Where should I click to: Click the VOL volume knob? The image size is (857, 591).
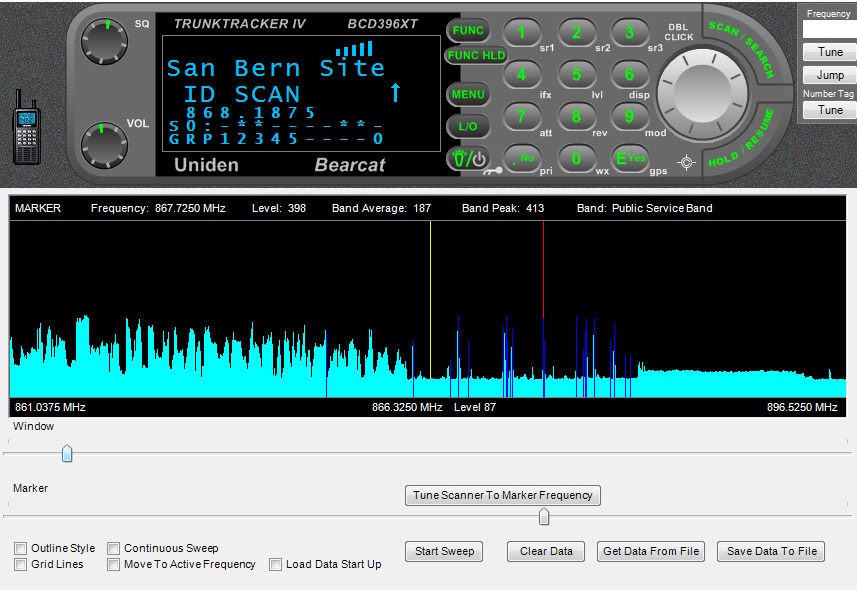pyautogui.click(x=104, y=145)
